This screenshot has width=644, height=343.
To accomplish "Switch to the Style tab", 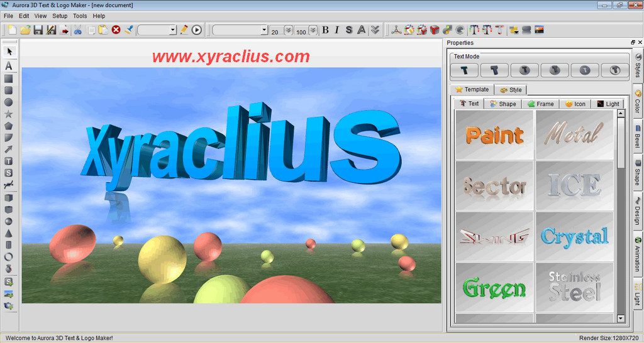I will pyautogui.click(x=511, y=90).
